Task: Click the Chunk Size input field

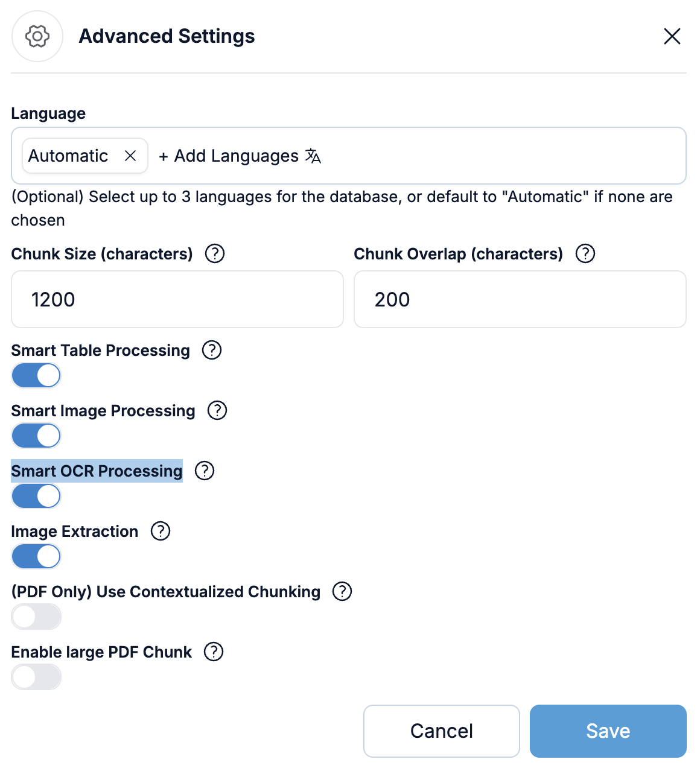Action: pyautogui.click(x=177, y=299)
